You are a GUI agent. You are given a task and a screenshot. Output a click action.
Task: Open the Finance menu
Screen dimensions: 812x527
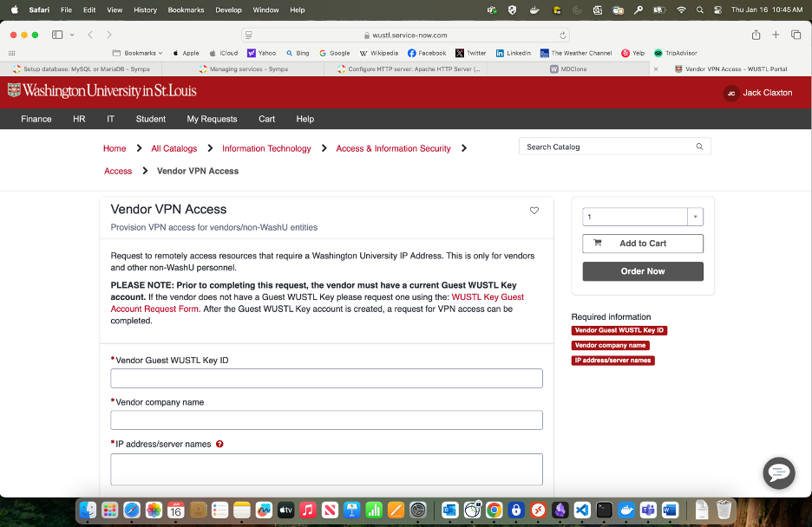pyautogui.click(x=36, y=119)
